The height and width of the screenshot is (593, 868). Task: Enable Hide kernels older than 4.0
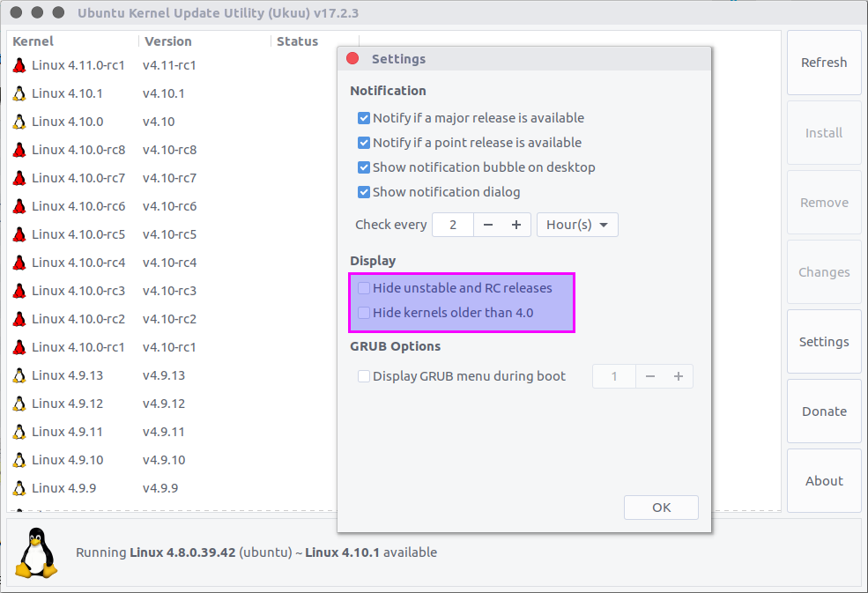pos(364,313)
